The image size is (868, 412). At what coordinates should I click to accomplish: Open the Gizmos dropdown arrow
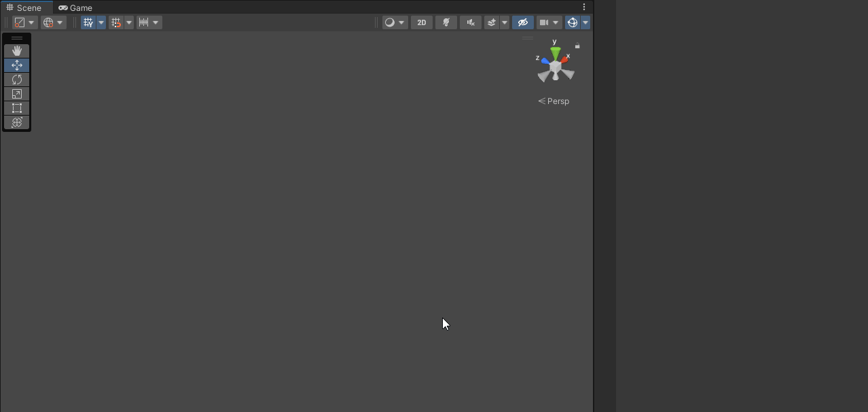585,22
